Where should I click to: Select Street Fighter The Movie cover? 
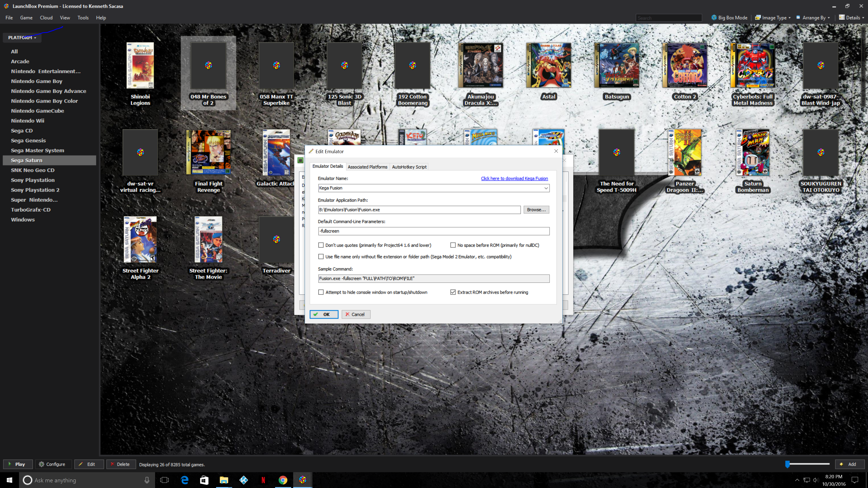coord(209,239)
